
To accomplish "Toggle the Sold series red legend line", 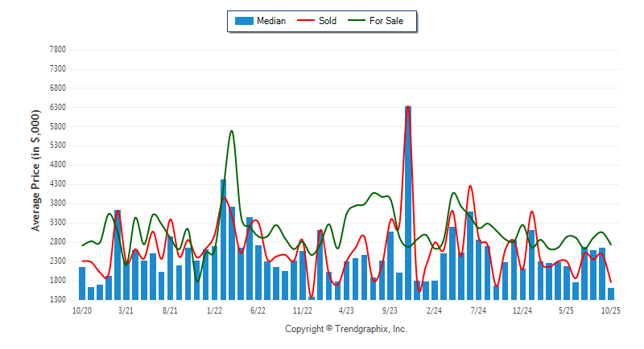I will pos(307,21).
